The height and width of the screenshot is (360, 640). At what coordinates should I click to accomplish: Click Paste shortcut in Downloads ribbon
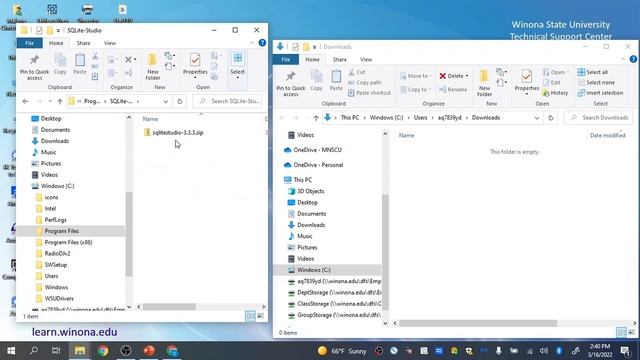(369, 93)
